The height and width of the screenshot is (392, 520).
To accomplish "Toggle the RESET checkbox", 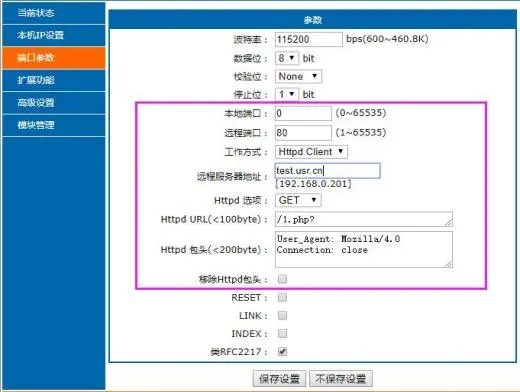I will (x=282, y=297).
